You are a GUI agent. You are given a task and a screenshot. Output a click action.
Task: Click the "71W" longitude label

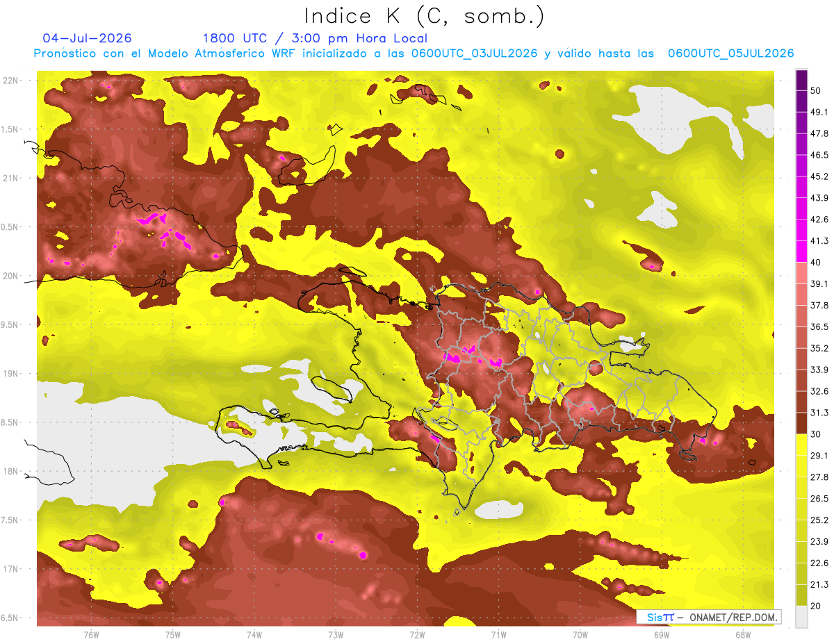click(498, 634)
